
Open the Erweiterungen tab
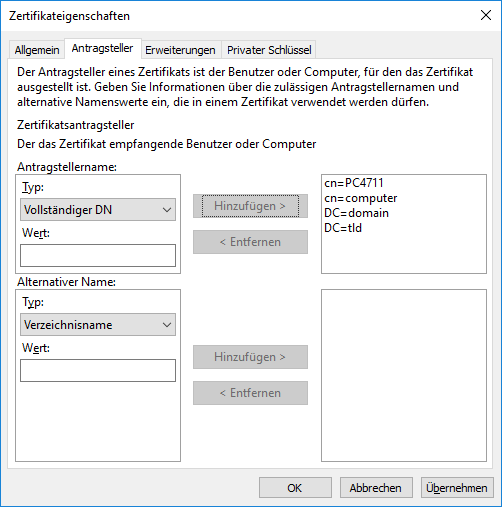180,50
